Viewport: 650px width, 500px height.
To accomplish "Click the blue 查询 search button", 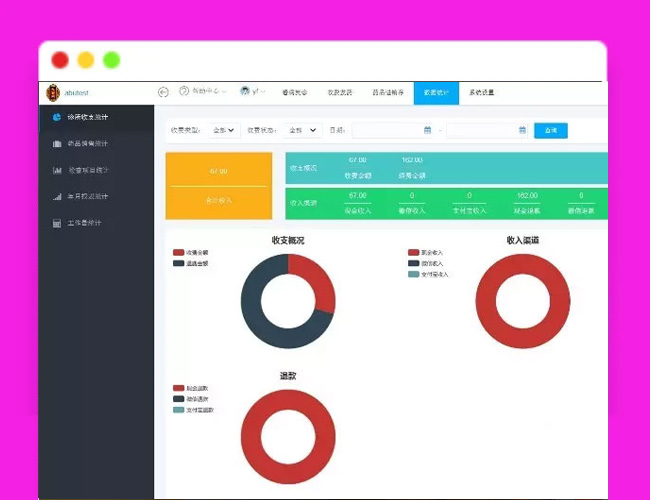I will tap(551, 131).
